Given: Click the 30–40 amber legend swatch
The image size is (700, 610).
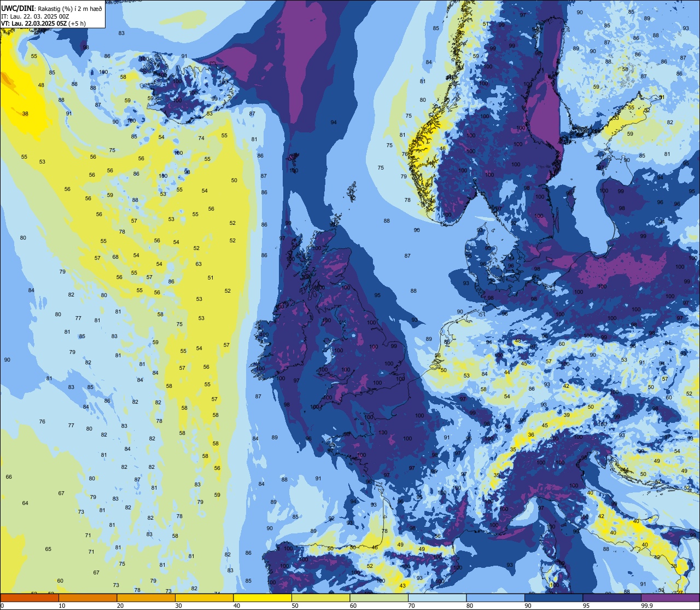Looking at the screenshot, I should click(x=204, y=597).
